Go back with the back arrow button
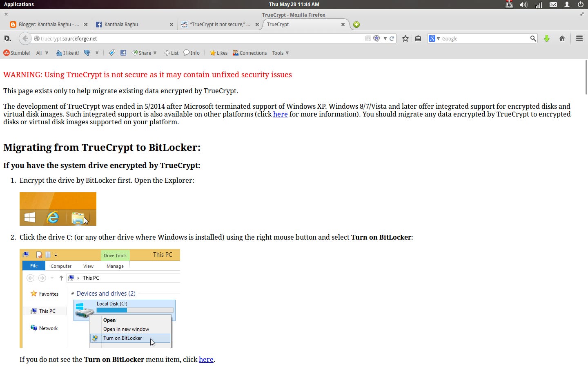 (x=25, y=38)
